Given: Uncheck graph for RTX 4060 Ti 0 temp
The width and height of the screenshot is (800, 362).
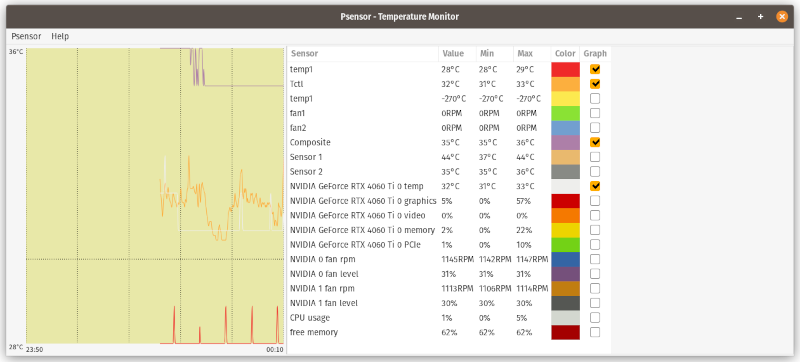Looking at the screenshot, I should 595,186.
